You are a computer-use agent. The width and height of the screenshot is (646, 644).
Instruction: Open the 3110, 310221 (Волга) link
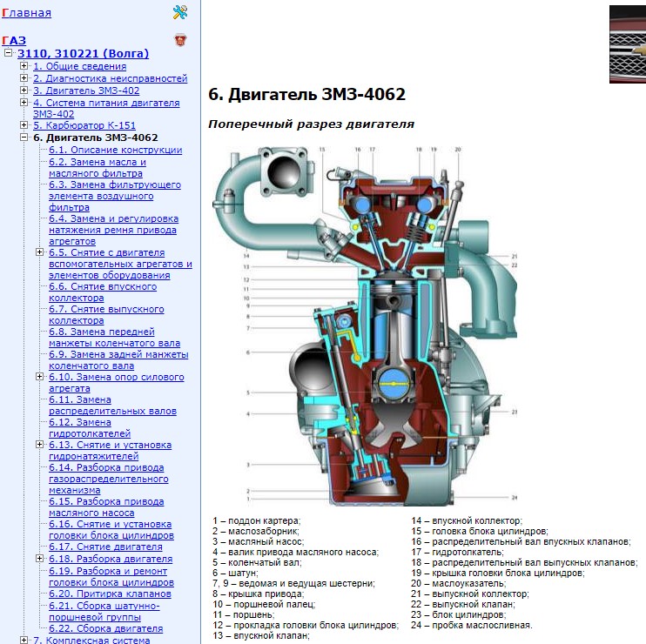coord(83,54)
